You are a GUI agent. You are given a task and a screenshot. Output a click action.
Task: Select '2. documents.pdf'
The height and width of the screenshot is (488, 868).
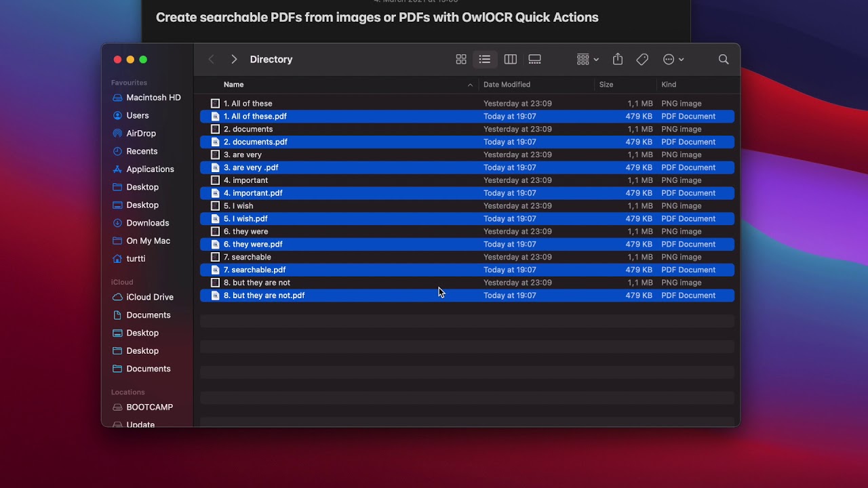coord(467,142)
